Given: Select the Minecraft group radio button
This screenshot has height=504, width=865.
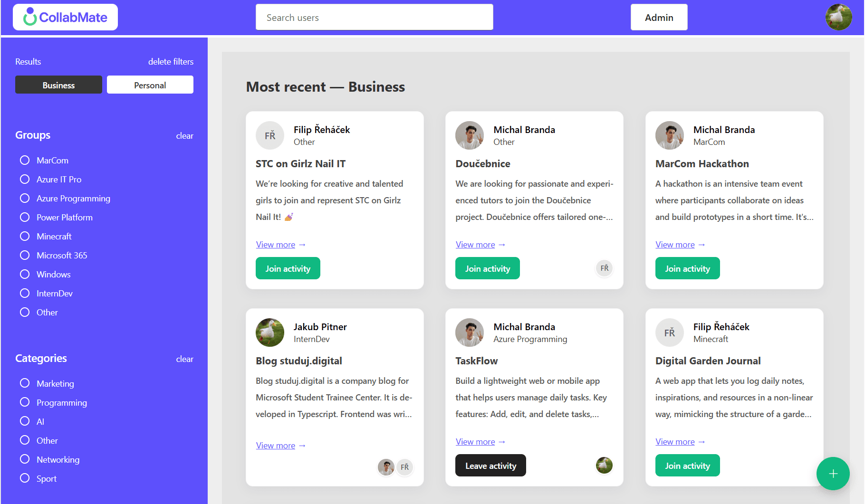Looking at the screenshot, I should coord(25,237).
